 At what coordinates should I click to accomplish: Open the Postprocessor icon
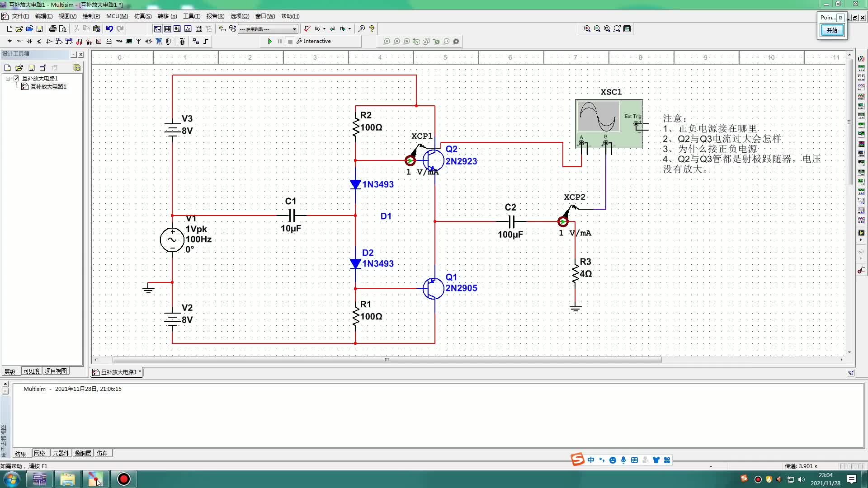pos(198,28)
